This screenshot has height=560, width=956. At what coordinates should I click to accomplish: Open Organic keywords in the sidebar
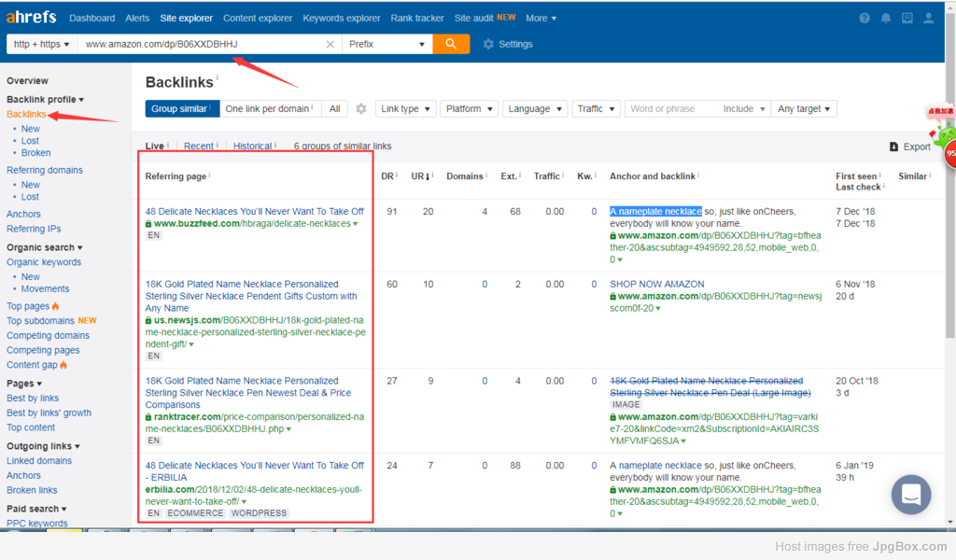point(44,262)
